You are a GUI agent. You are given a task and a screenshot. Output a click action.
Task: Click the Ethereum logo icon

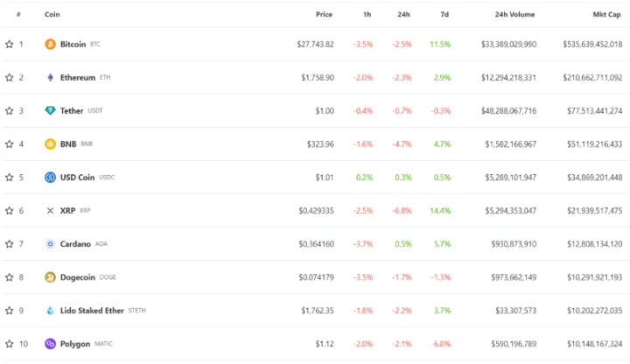(50, 78)
